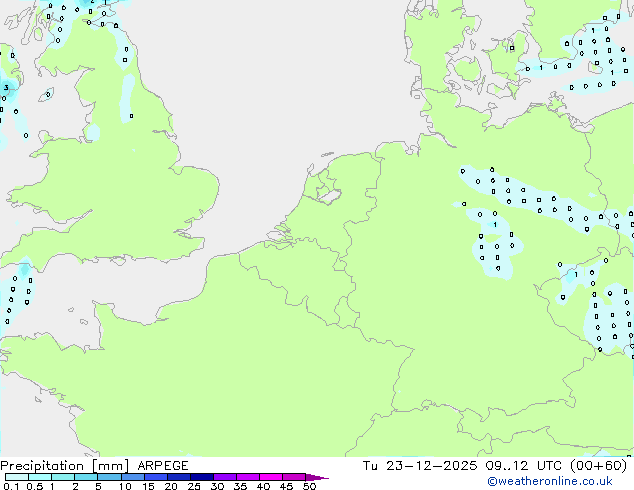
Task: Click the purple legend swatch between 30 and 35
Action: point(226,477)
